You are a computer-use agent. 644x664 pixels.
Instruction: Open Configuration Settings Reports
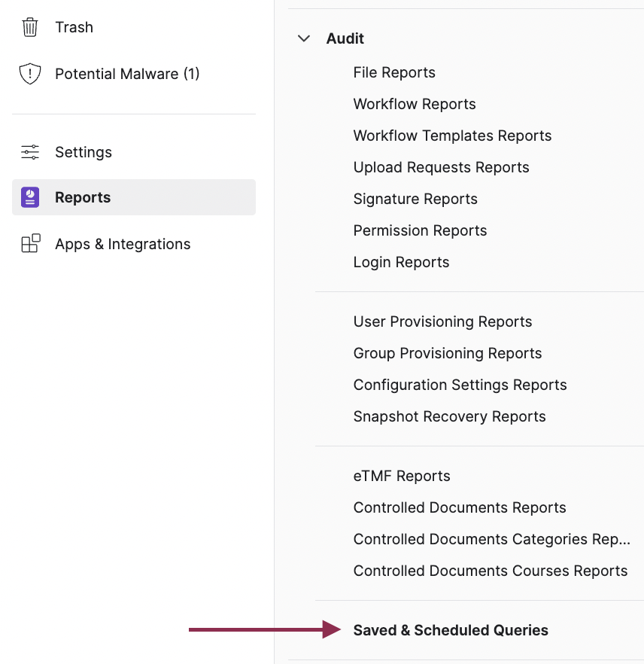click(x=460, y=385)
